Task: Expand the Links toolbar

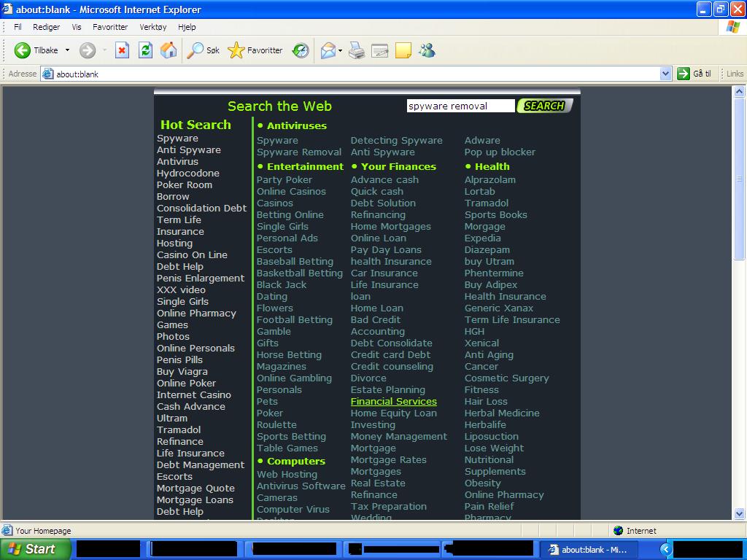Action: pyautogui.click(x=735, y=74)
